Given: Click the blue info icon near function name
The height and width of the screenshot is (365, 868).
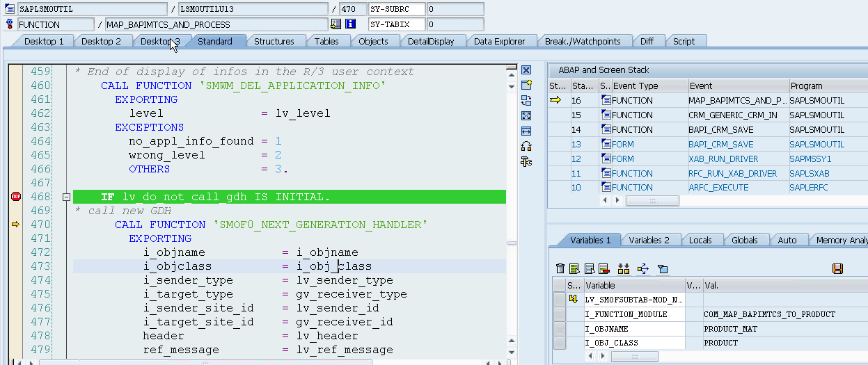Looking at the screenshot, I should pos(351,24).
